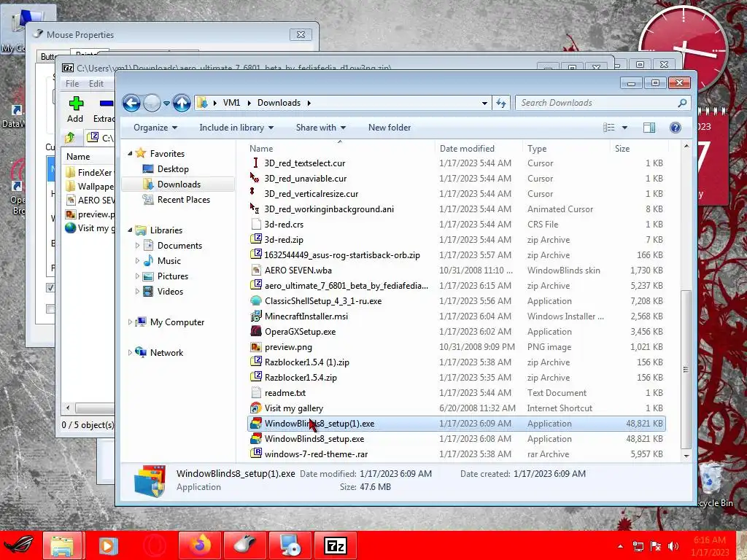Click the search magnifier in Search Downloads
The height and width of the screenshot is (560, 747).
[682, 103]
